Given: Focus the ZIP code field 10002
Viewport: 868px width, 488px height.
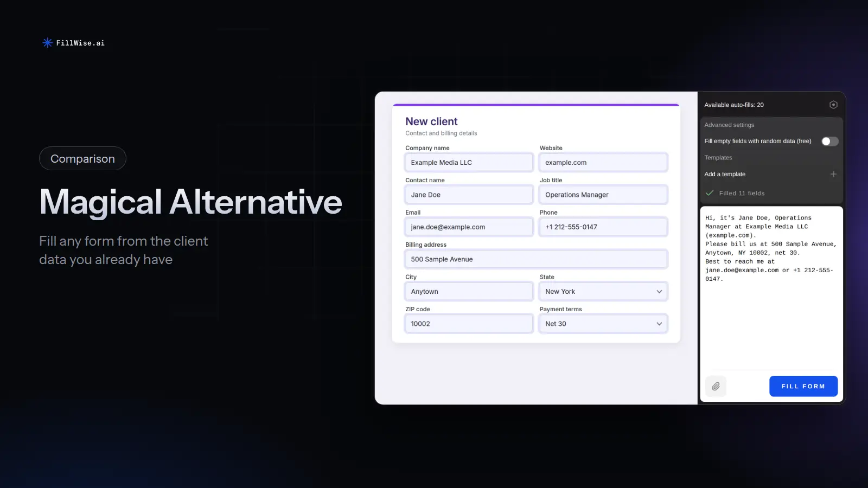Looking at the screenshot, I should coord(469,324).
